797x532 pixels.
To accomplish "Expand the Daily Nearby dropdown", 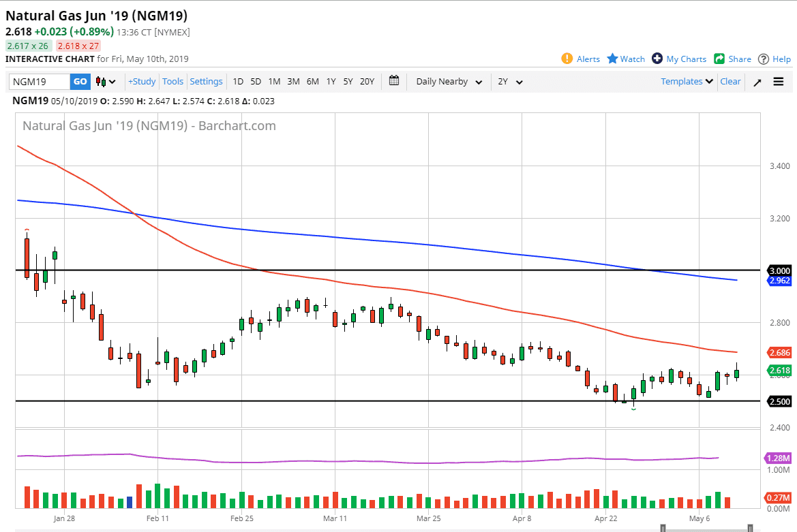I will click(449, 82).
